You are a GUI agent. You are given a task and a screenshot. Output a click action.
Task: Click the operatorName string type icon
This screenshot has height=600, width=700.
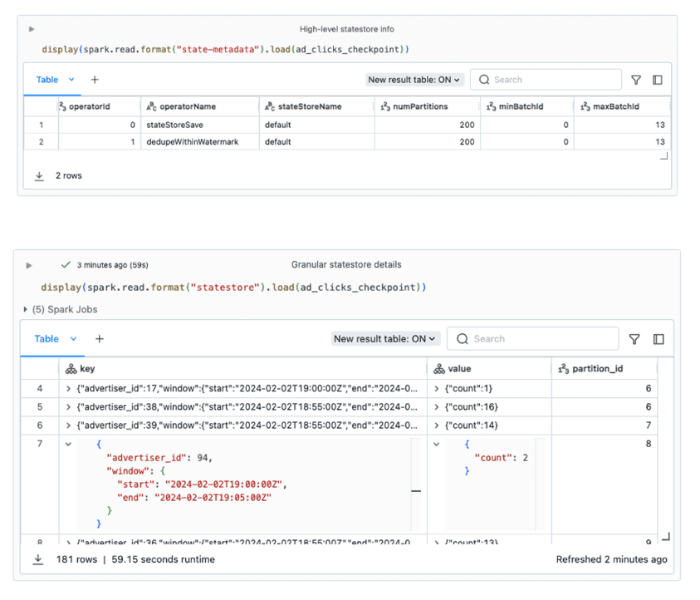[151, 106]
